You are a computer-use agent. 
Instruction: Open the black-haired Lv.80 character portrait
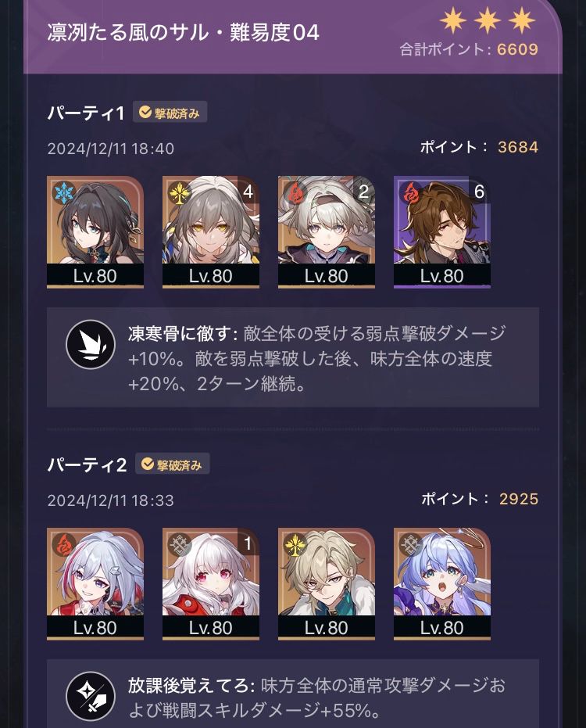(95, 231)
